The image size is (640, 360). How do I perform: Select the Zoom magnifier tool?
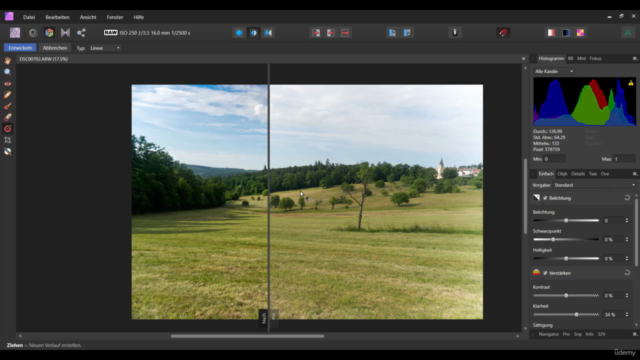click(x=7, y=72)
